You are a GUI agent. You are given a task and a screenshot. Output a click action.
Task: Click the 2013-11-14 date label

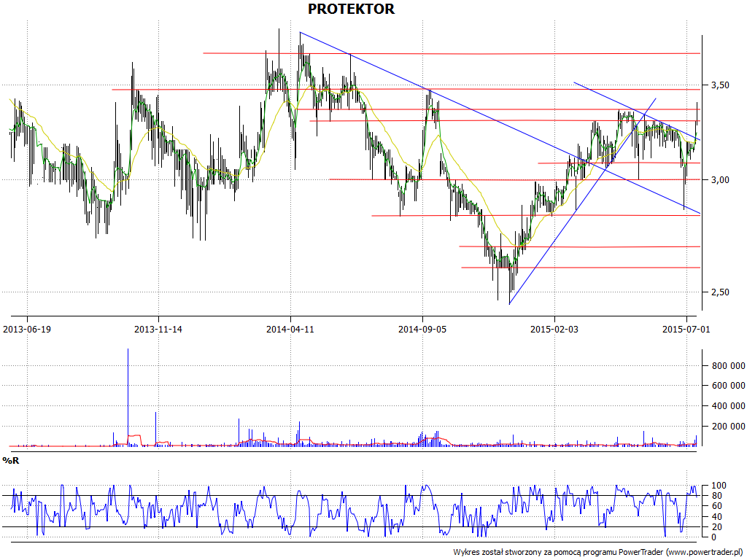click(158, 329)
